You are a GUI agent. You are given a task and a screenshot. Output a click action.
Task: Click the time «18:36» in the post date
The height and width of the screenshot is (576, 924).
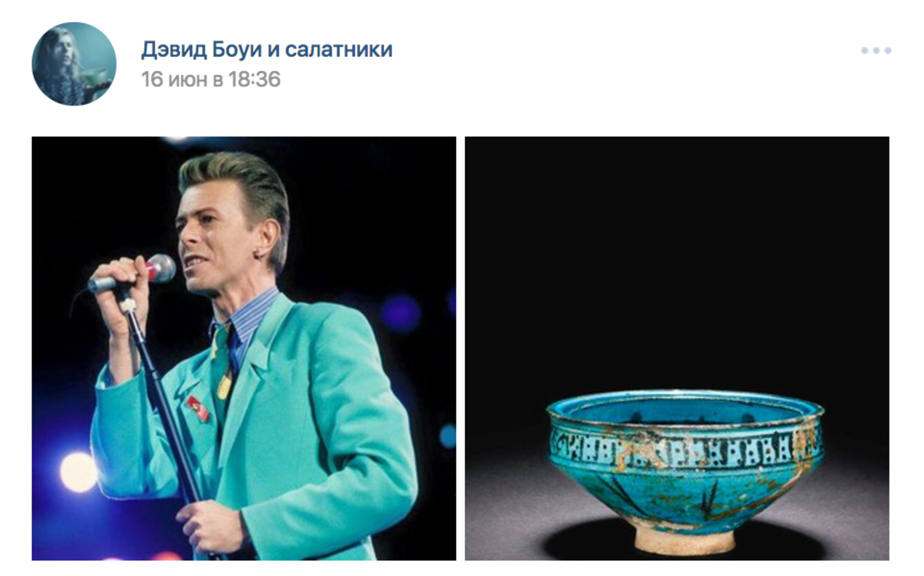click(254, 79)
